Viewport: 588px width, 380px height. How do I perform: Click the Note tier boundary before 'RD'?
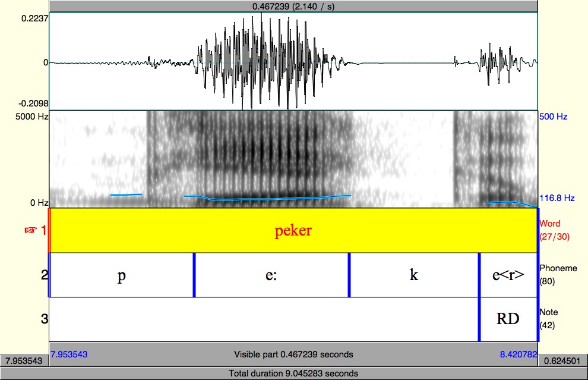(479, 319)
